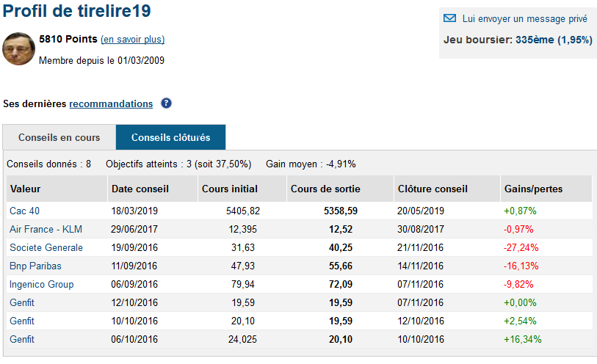Open the Genfit link with date conseil 10/10/2016
The width and height of the screenshot is (597, 364).
(x=22, y=321)
